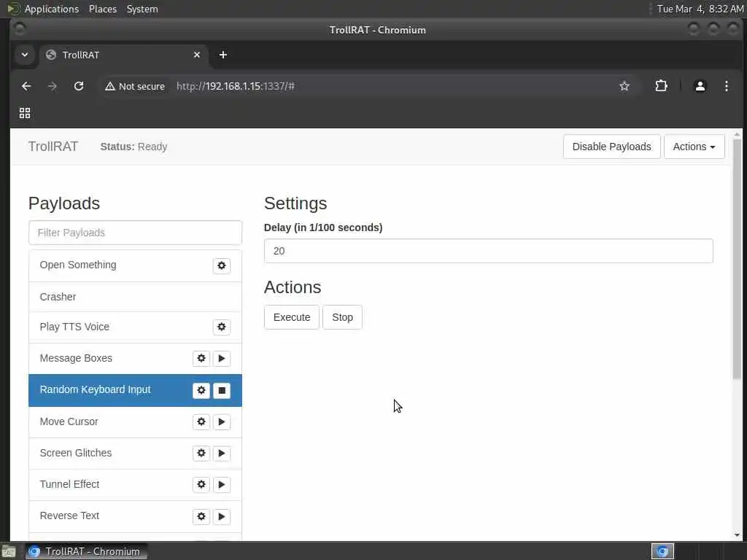Select the Crasher payload
747x560 pixels.
tap(135, 297)
